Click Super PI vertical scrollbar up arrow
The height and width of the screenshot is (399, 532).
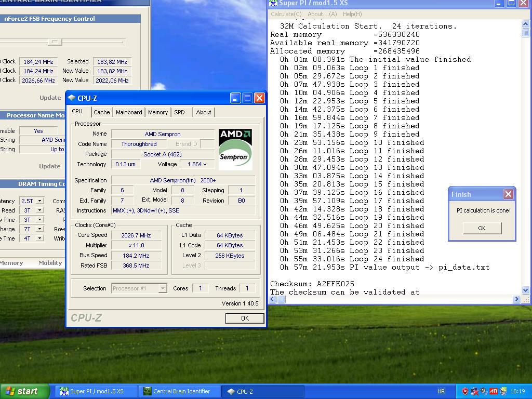coord(525,24)
